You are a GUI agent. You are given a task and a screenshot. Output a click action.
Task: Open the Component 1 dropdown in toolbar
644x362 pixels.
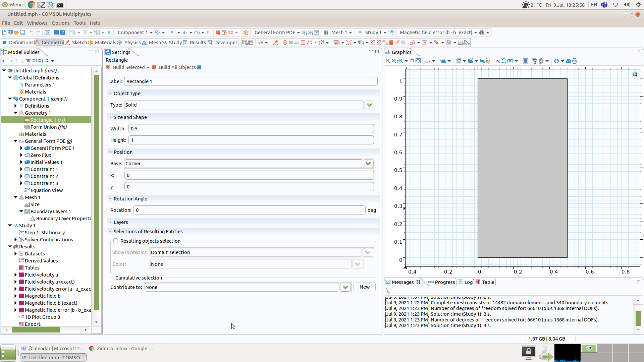pos(151,33)
